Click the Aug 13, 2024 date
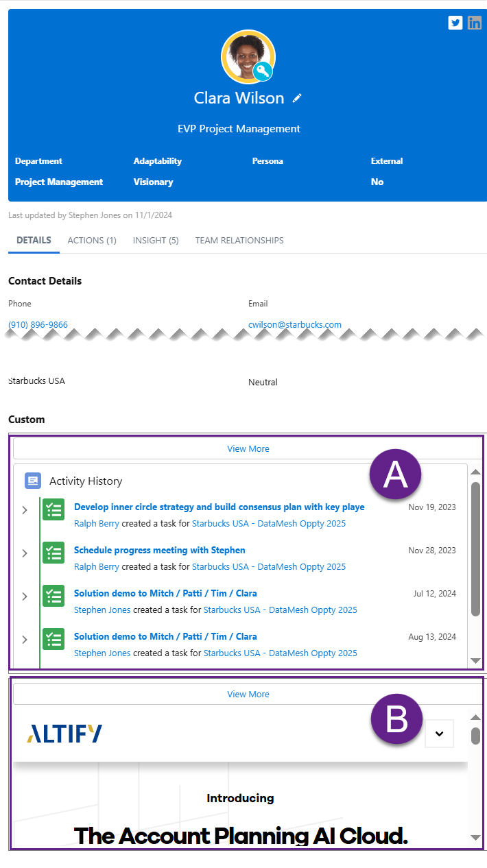The height and width of the screenshot is (868, 487). pyautogui.click(x=432, y=637)
